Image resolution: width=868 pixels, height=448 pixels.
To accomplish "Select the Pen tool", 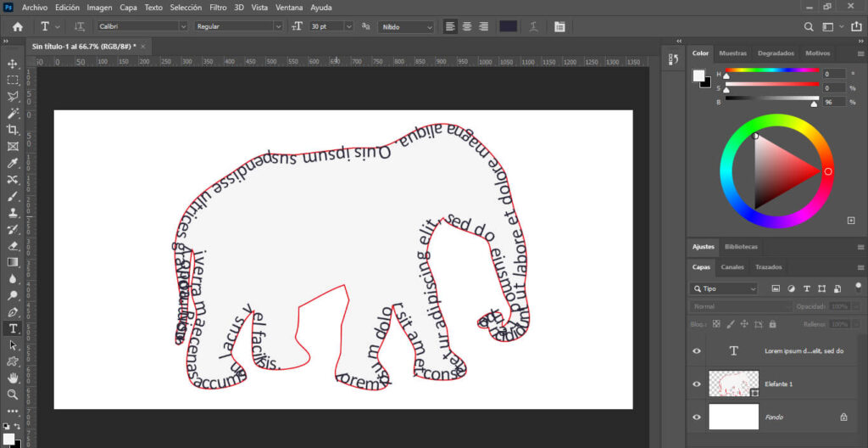I will pos(13,312).
